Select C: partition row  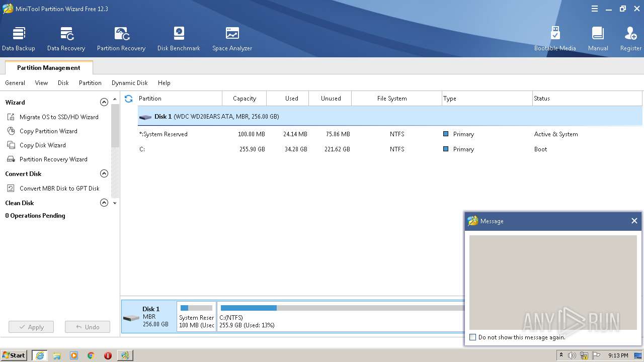pyautogui.click(x=390, y=149)
